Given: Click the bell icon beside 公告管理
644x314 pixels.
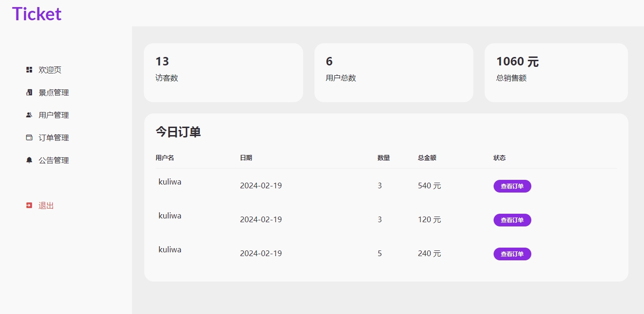Looking at the screenshot, I should click(29, 160).
